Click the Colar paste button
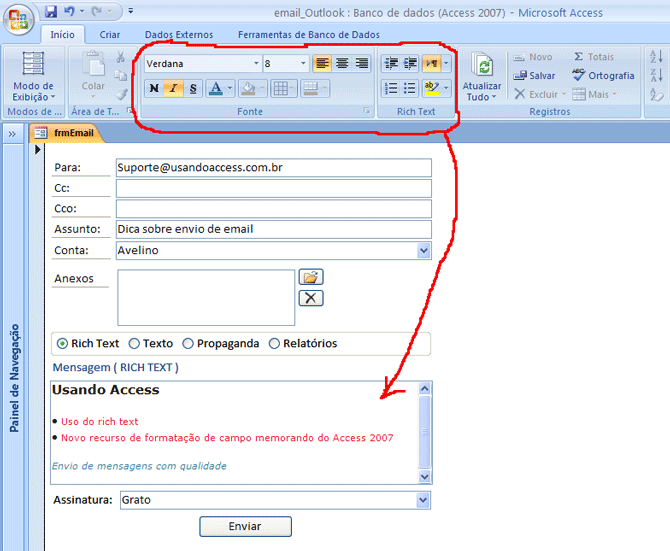Screen dimensions: 670x551 pos(93,76)
